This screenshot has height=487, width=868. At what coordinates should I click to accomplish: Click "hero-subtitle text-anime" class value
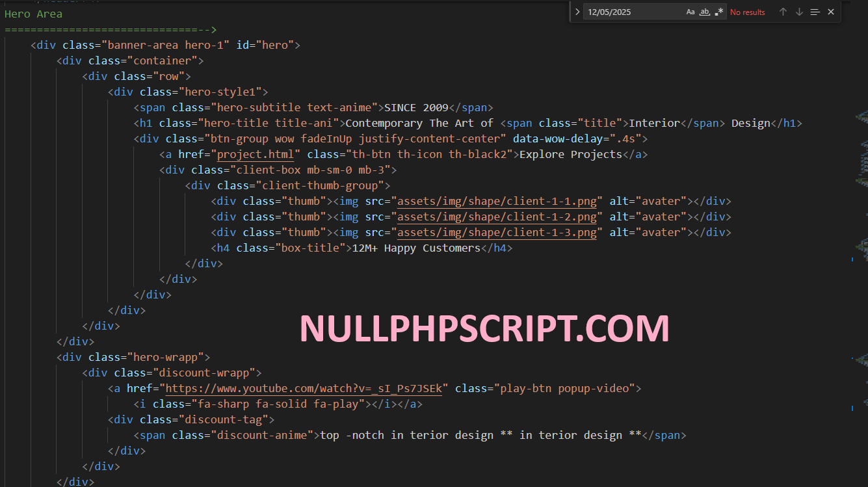pyautogui.click(x=294, y=107)
